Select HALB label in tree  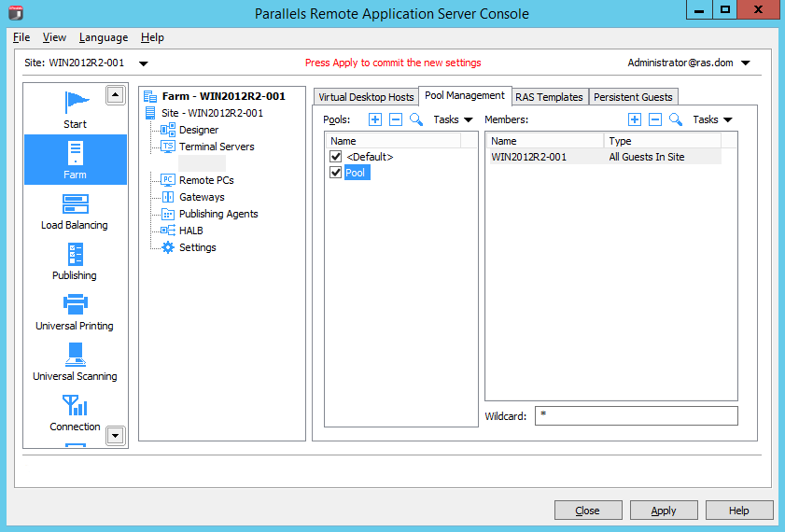click(191, 231)
